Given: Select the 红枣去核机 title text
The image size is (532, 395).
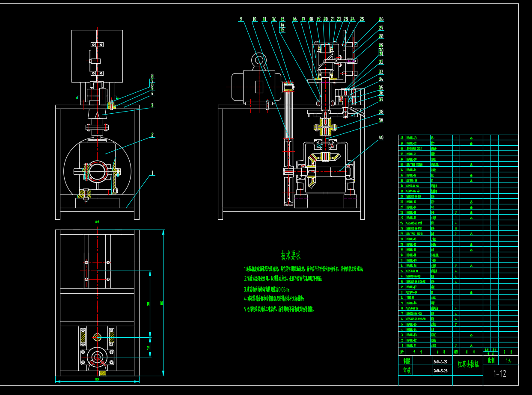Looking at the screenshot, I should (x=468, y=365).
